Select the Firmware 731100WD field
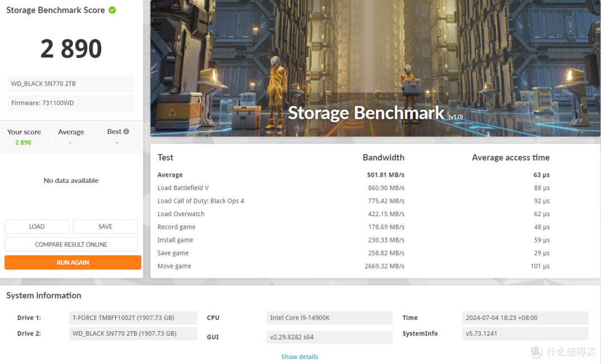Image resolution: width=601 pixels, height=364 pixels. coord(71,103)
